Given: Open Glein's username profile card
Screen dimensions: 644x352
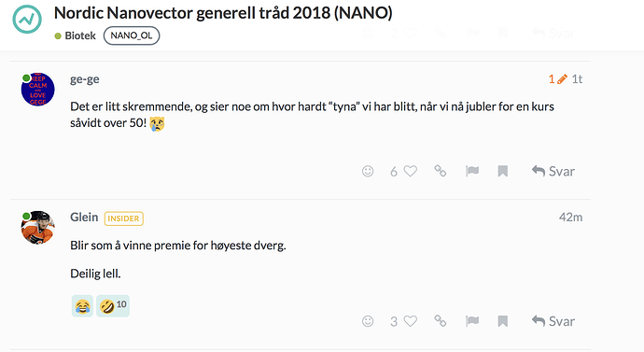Looking at the screenshot, I should tap(84, 217).
